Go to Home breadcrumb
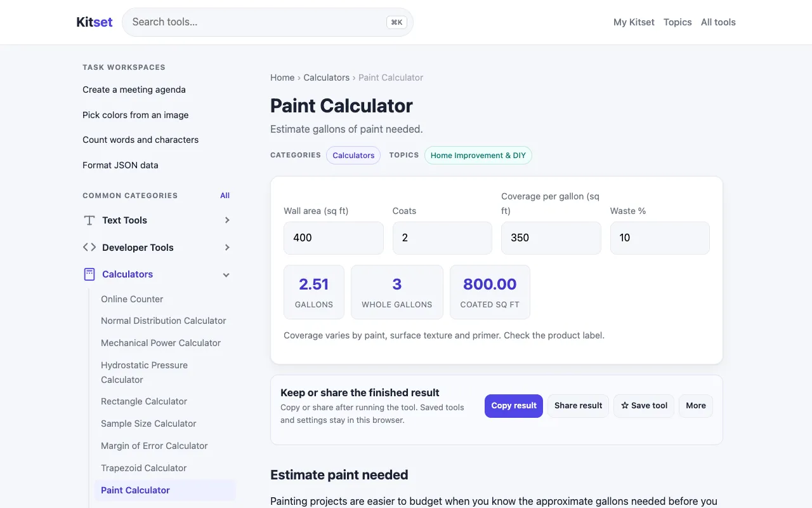 click(282, 77)
